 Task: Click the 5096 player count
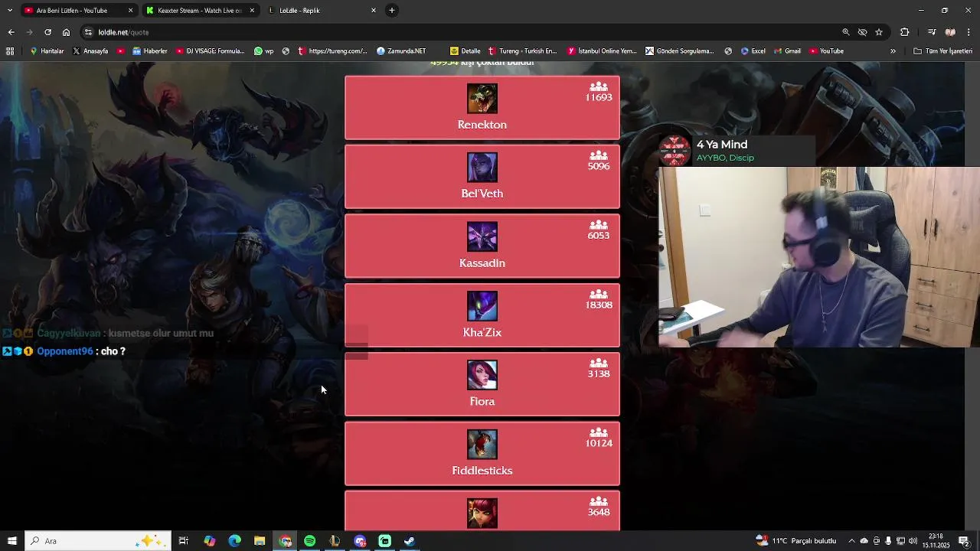pyautogui.click(x=599, y=166)
